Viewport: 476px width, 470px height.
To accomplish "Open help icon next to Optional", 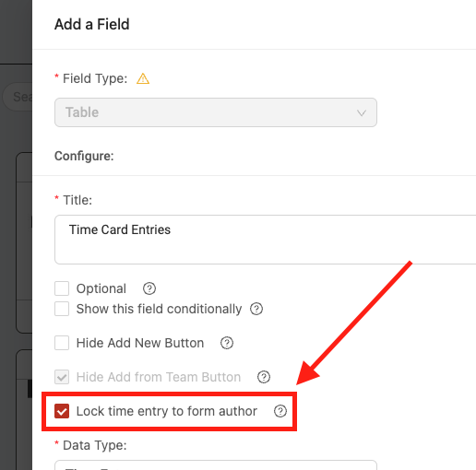I will coord(149,288).
